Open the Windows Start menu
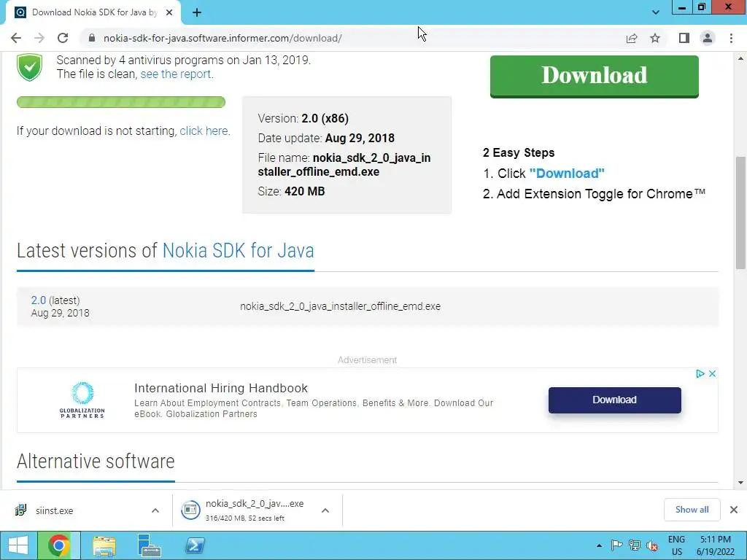The image size is (747, 560). 18,545
